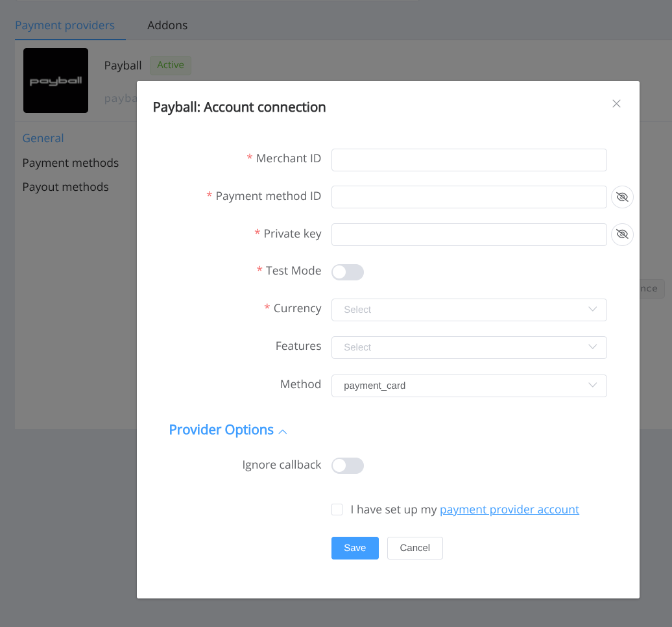
Task: Click the Active status badge
Action: point(171,65)
